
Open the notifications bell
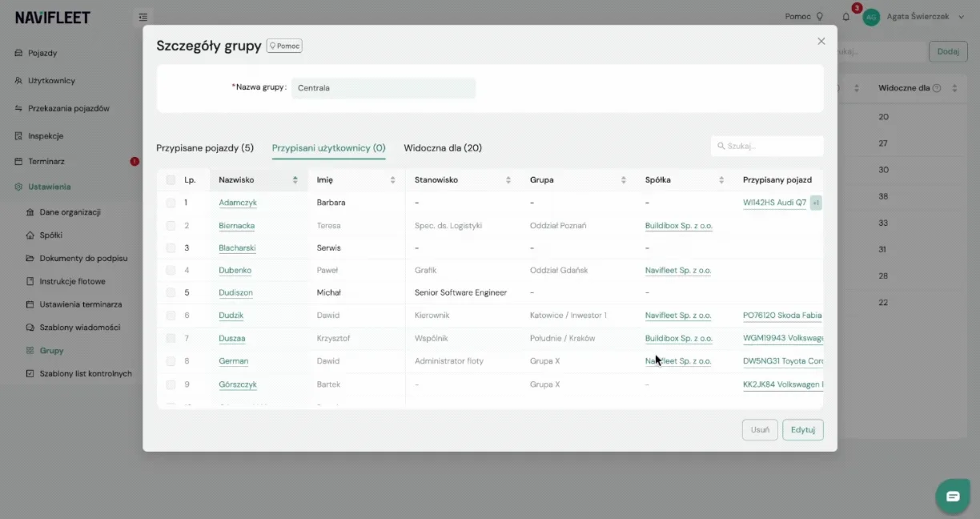click(x=846, y=17)
